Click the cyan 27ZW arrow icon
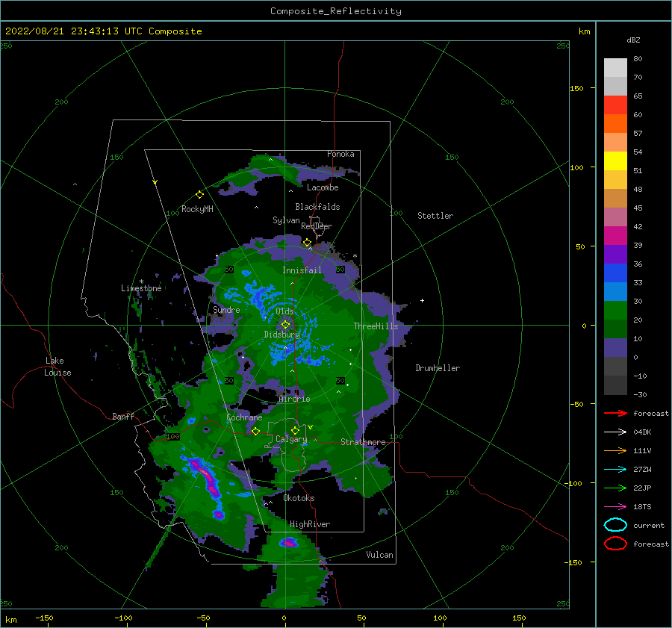Viewport: 672px width, 628px height. (615, 470)
